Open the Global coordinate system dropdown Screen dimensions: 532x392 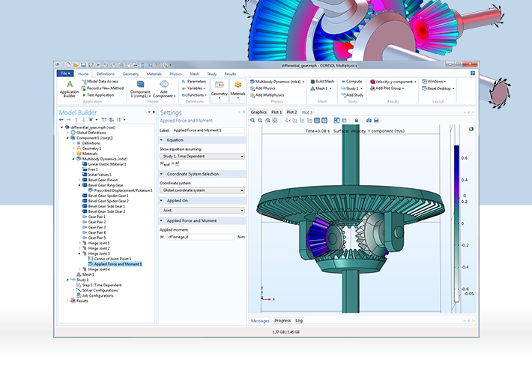pyautogui.click(x=202, y=190)
